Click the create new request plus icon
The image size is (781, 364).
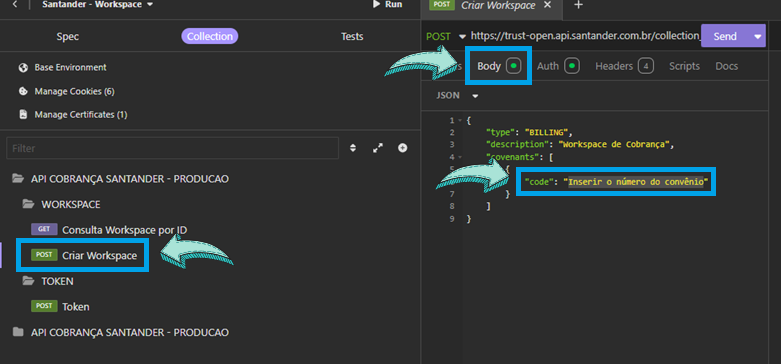point(403,148)
